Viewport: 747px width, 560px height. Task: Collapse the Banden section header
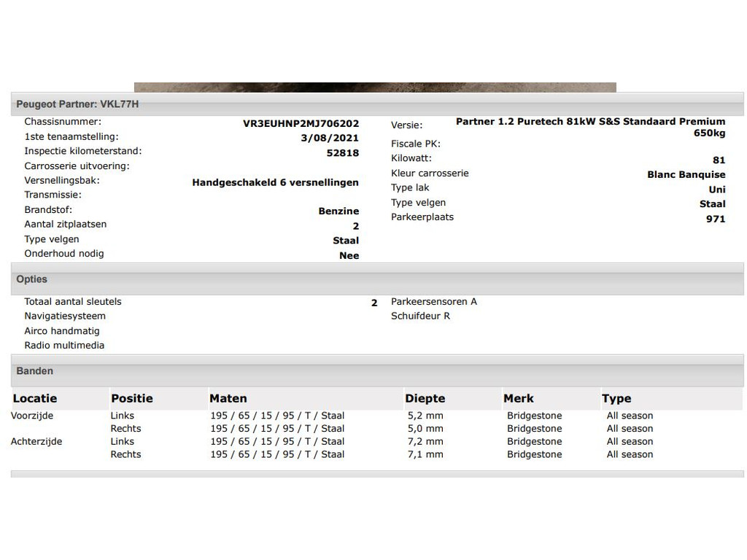coord(377,371)
